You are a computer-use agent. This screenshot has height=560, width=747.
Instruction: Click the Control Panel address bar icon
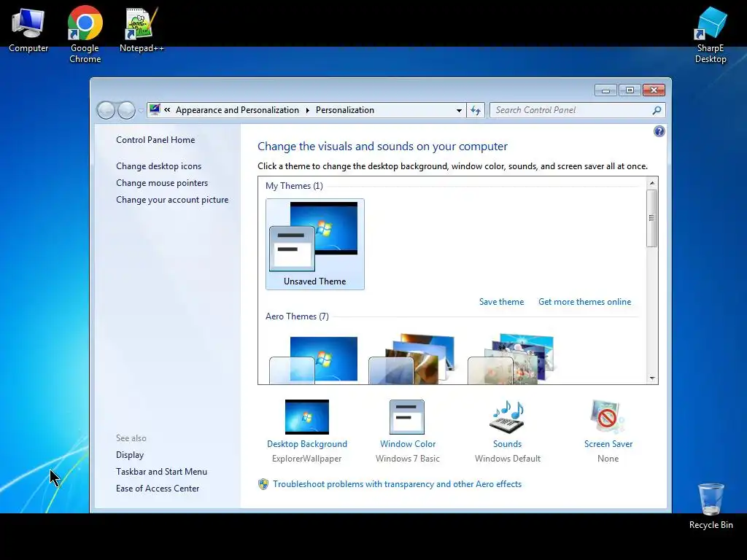click(x=155, y=110)
